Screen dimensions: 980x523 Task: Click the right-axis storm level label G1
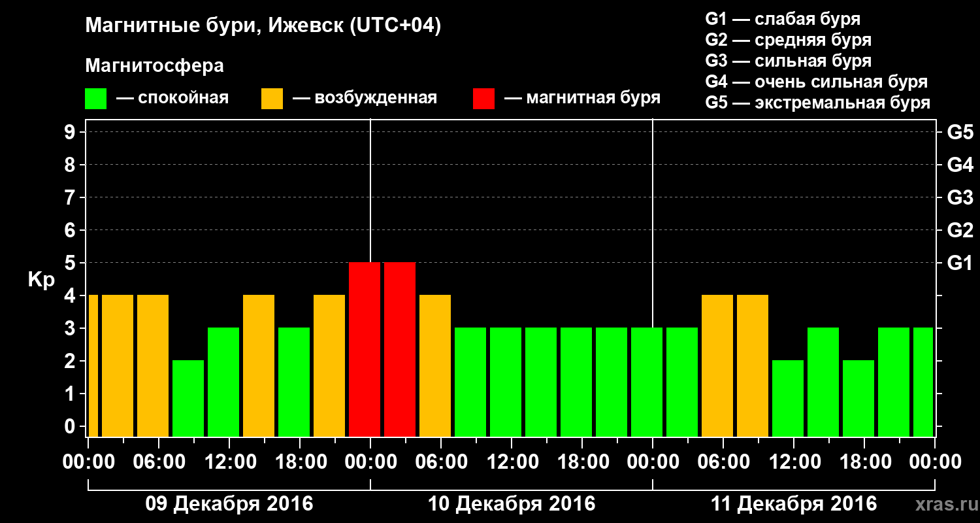click(x=960, y=263)
